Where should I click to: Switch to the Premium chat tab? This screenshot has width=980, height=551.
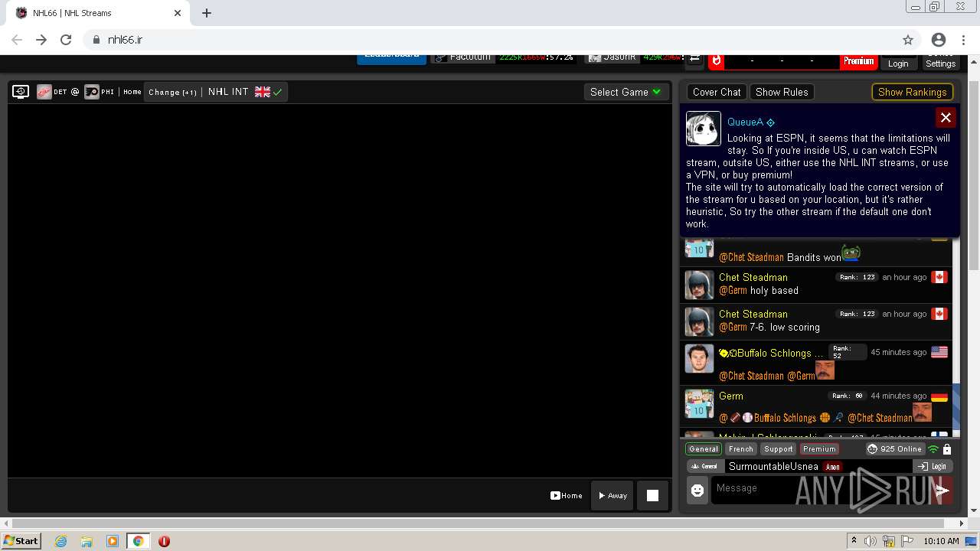pos(819,449)
